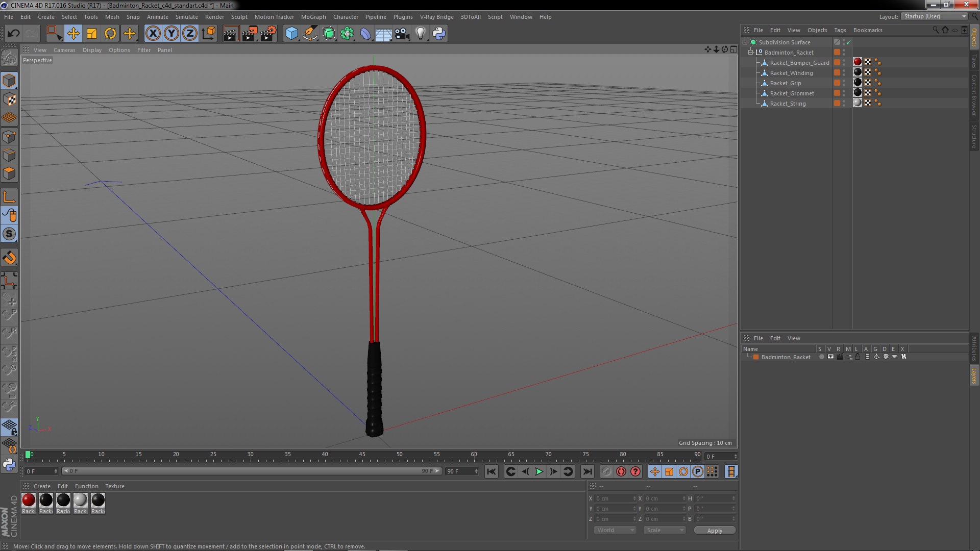Click the Apply button

tap(715, 531)
